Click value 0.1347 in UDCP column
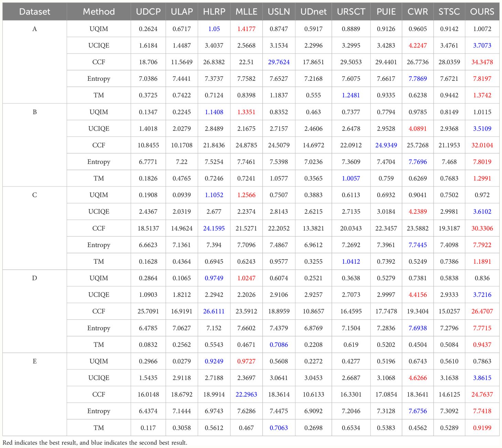502x448 pixels. click(x=148, y=112)
